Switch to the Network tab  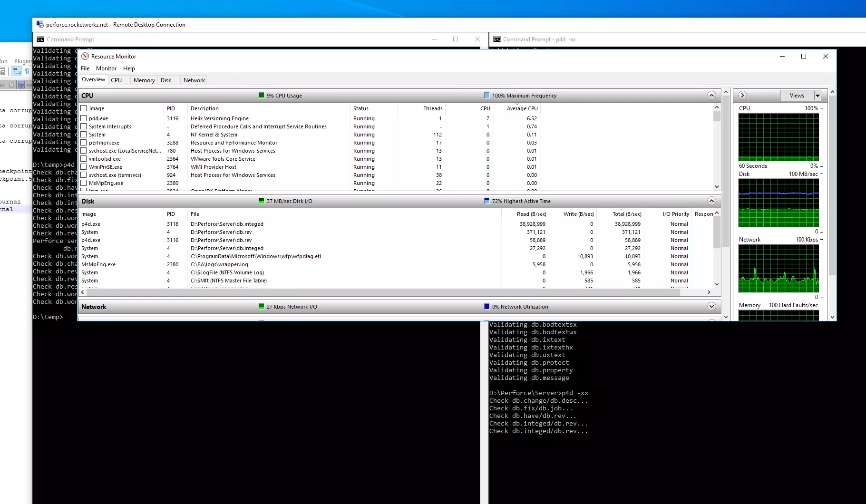pos(194,80)
